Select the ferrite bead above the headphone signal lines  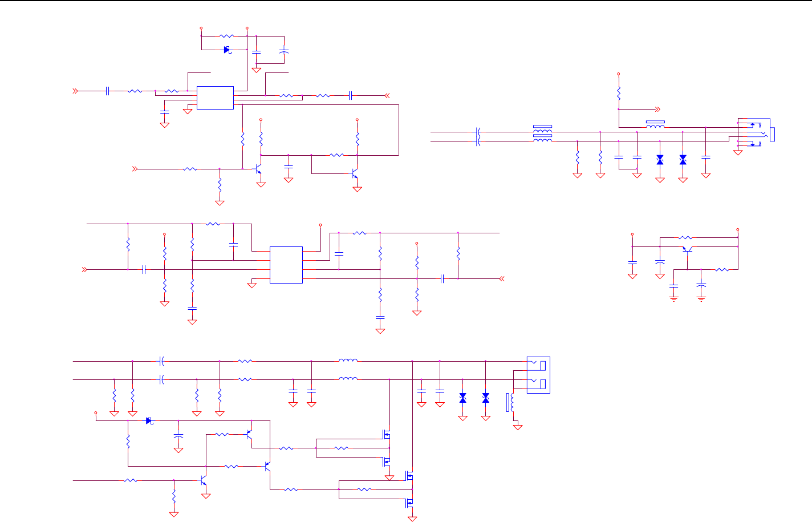[655, 124]
